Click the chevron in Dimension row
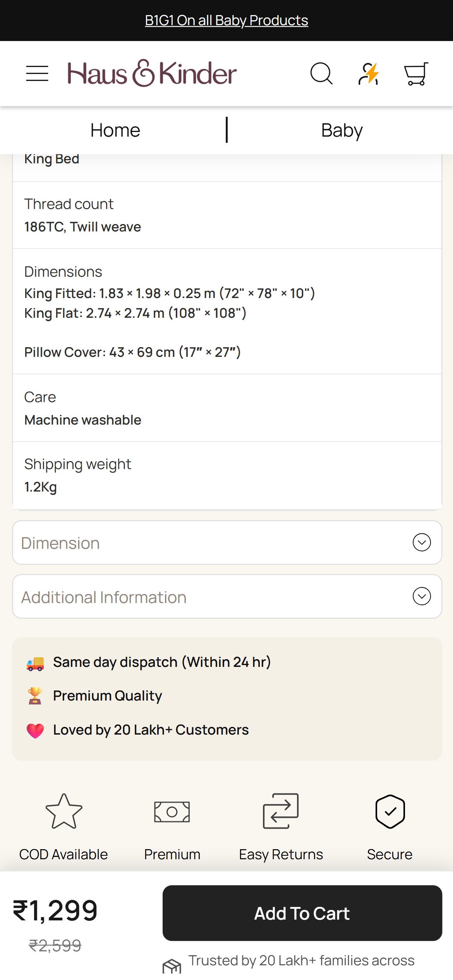 tap(422, 542)
